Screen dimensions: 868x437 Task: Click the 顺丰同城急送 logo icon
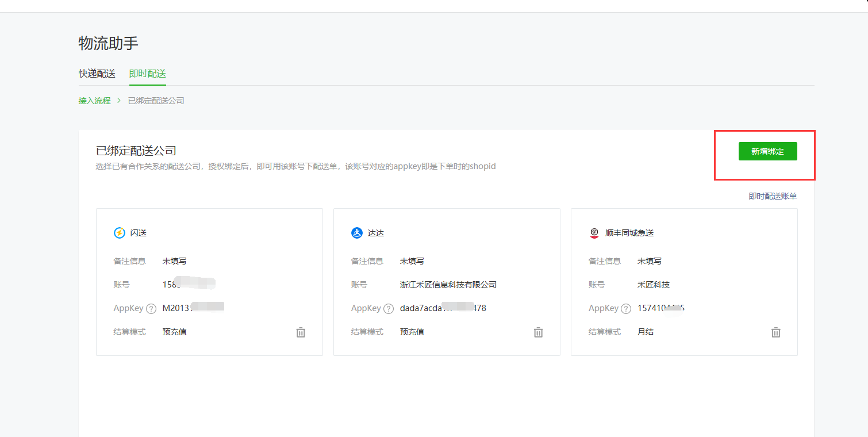(594, 233)
